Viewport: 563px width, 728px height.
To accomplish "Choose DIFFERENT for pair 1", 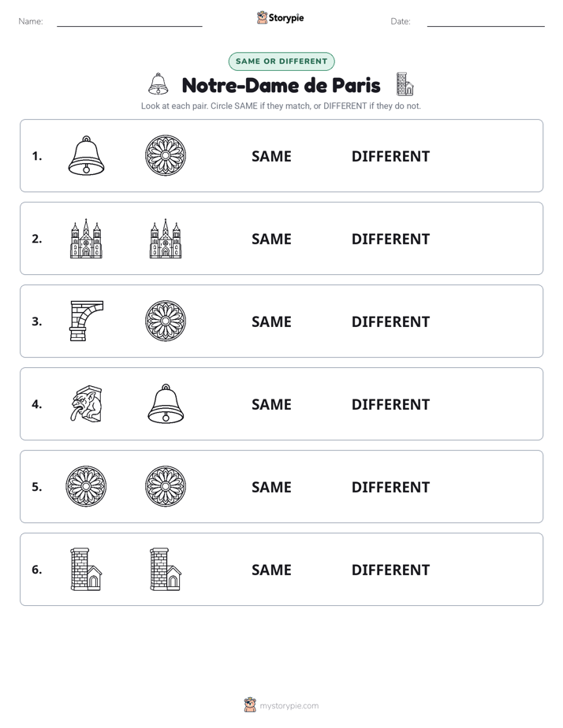I will click(x=390, y=157).
